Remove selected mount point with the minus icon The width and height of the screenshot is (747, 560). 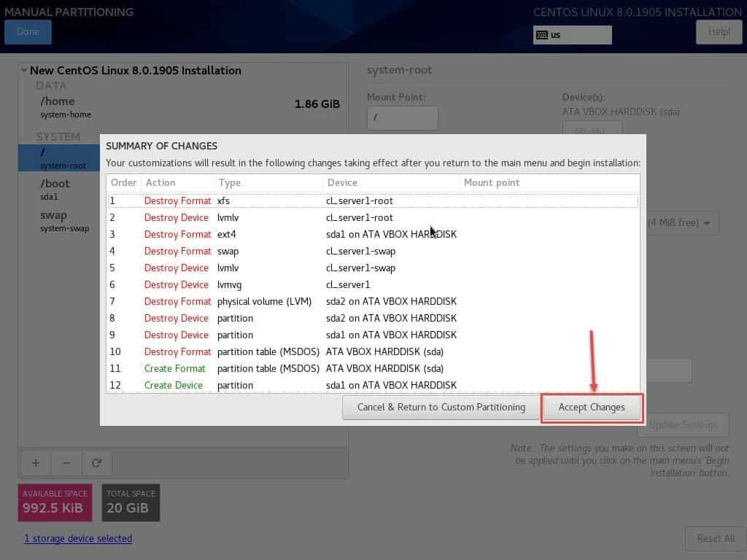[x=66, y=463]
